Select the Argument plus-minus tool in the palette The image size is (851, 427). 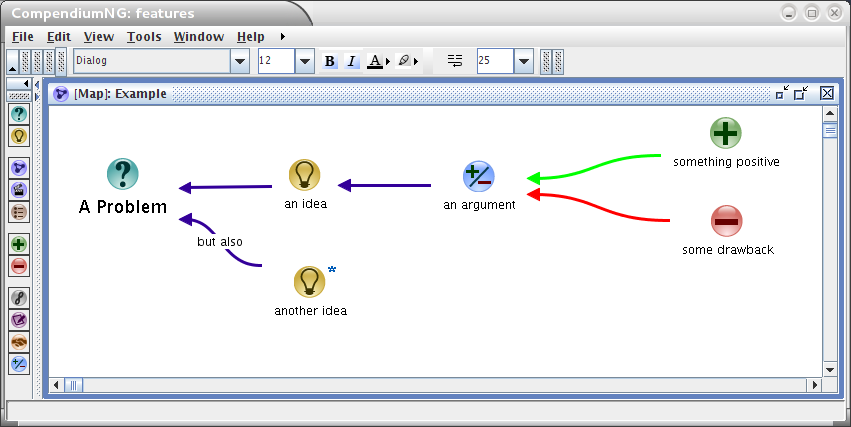19,364
